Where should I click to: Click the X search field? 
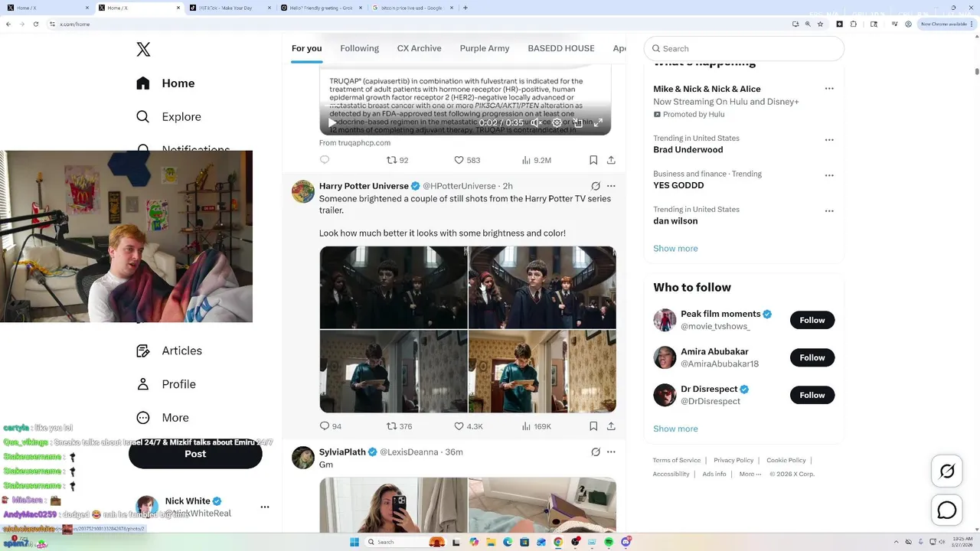(744, 48)
